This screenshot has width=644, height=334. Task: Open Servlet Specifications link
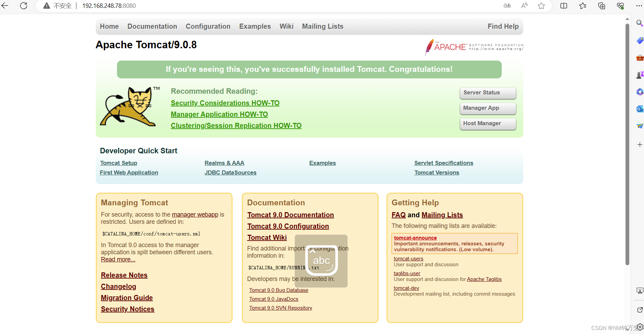click(x=444, y=163)
